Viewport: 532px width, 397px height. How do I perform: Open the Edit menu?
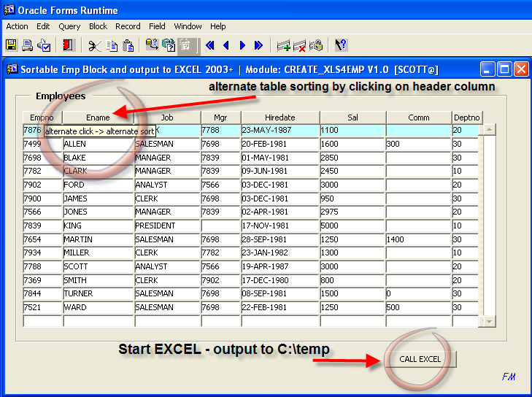[43, 26]
